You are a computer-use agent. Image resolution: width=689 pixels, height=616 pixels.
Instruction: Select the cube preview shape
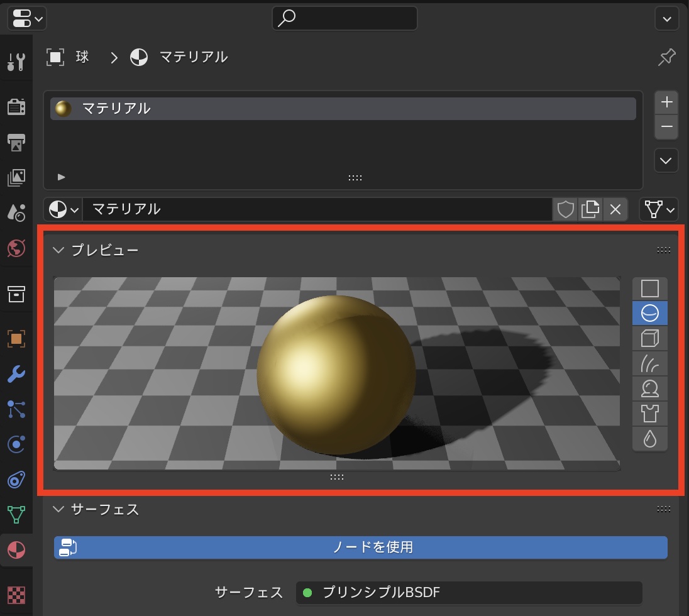click(x=649, y=339)
